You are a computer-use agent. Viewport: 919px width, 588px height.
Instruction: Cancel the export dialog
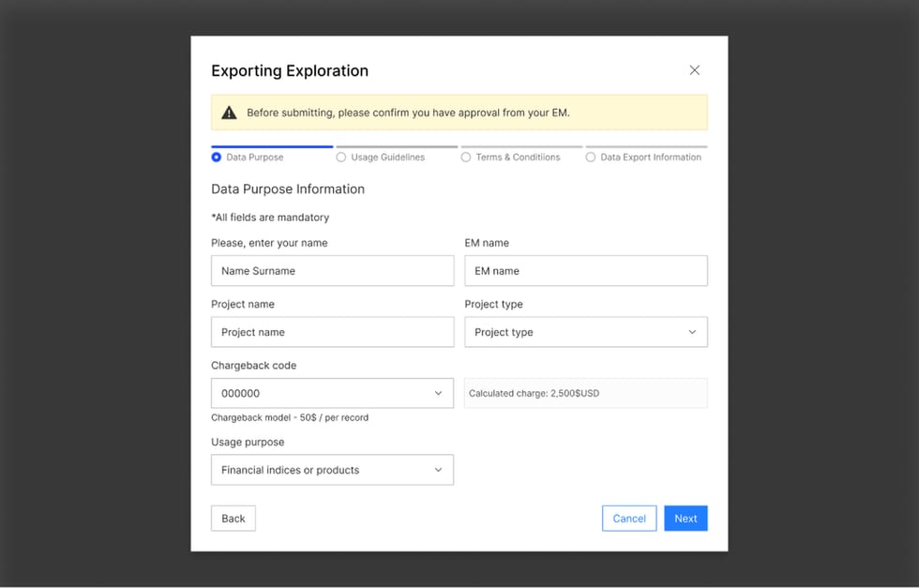[629, 519]
